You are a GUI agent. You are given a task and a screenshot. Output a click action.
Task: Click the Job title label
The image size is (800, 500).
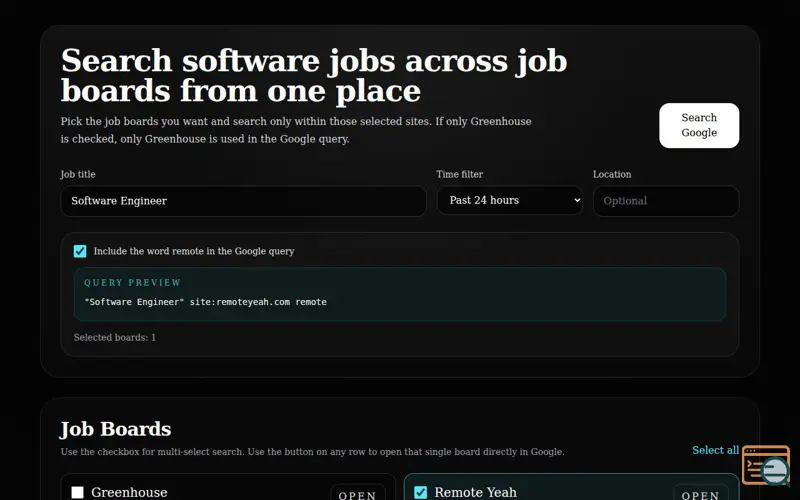tap(78, 174)
